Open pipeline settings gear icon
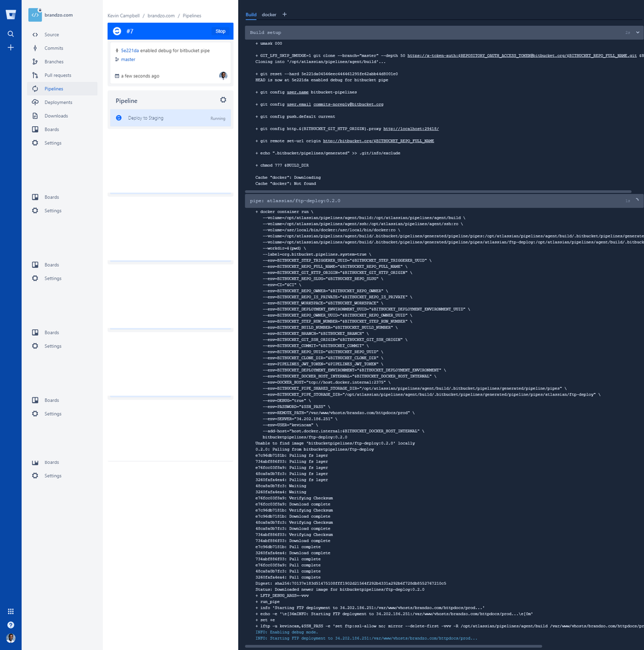Image resolution: width=644 pixels, height=650 pixels. pyautogui.click(x=223, y=100)
